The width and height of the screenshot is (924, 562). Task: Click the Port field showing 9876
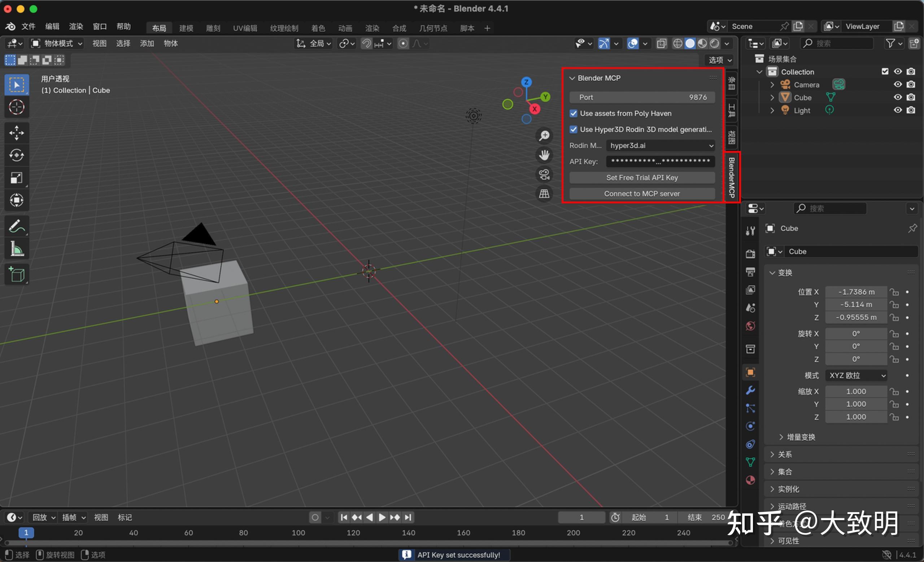point(642,97)
